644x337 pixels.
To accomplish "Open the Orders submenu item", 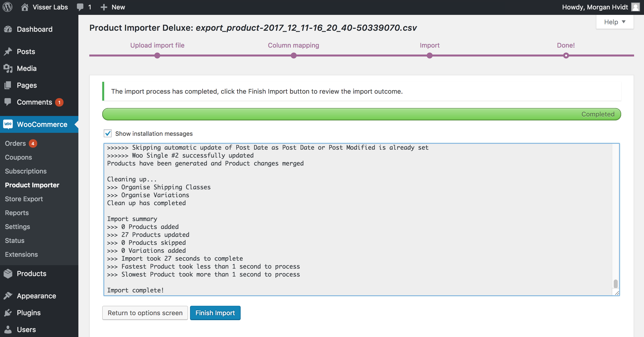I will (15, 143).
